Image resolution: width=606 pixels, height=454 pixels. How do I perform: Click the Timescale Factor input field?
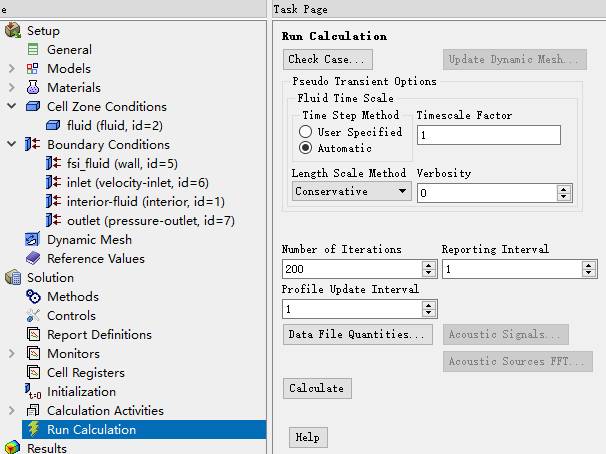tap(488, 135)
